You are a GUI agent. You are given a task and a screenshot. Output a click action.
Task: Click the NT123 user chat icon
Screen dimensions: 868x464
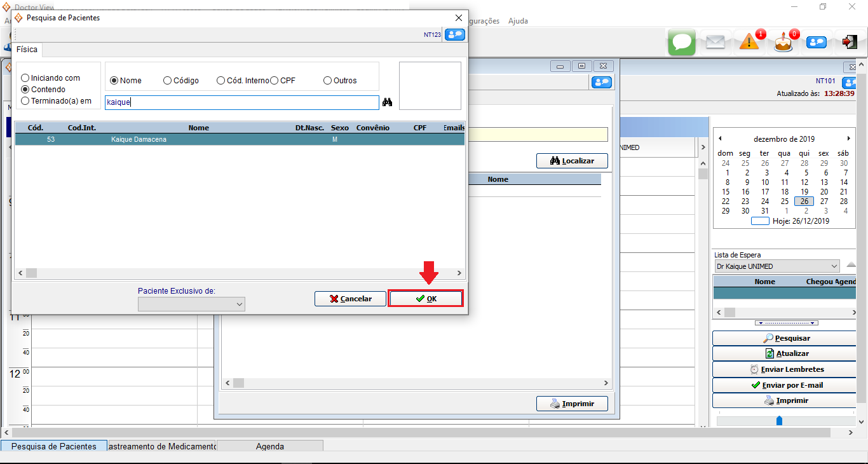click(454, 35)
